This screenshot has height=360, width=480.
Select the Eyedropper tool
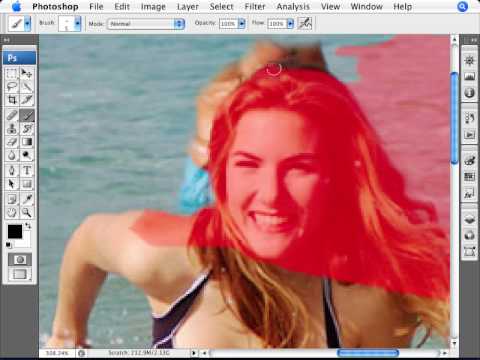pos(27,199)
